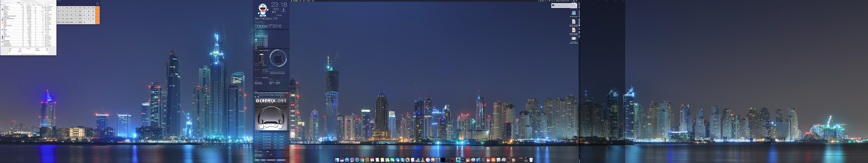
Task: Open Final Cut Pro in Dock
Action: [468, 160]
